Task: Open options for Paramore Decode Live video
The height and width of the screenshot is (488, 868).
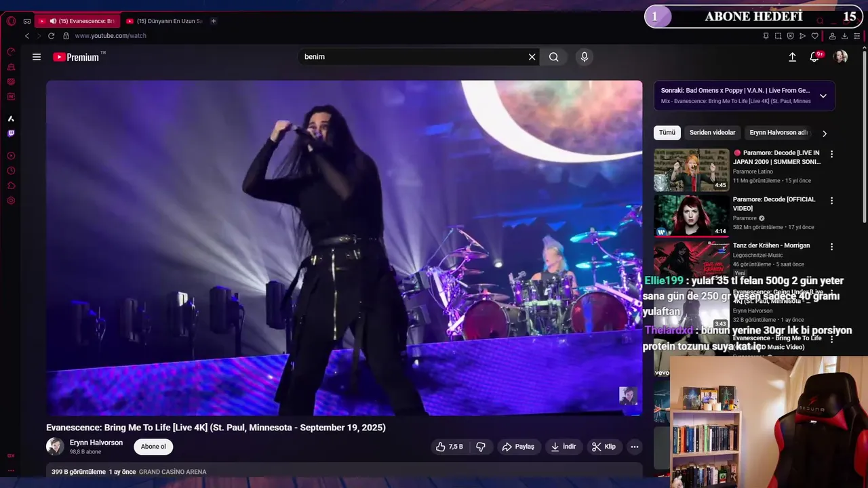Action: click(831, 154)
